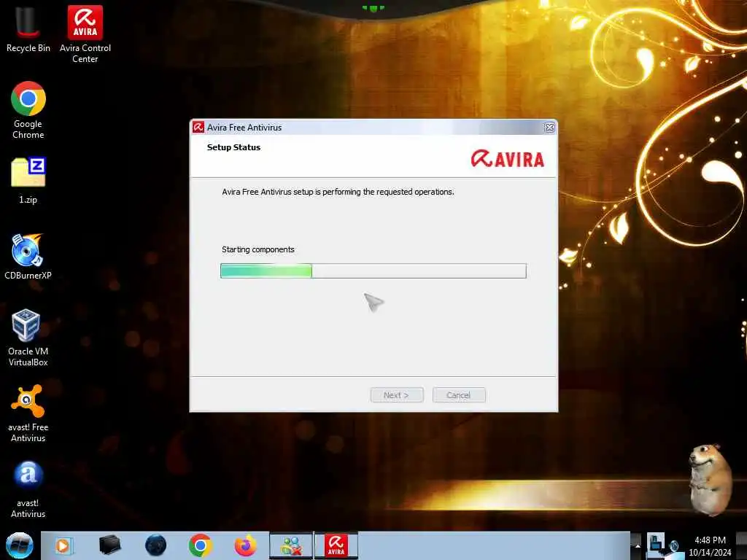Launch Chrome from the taskbar

[200, 545]
